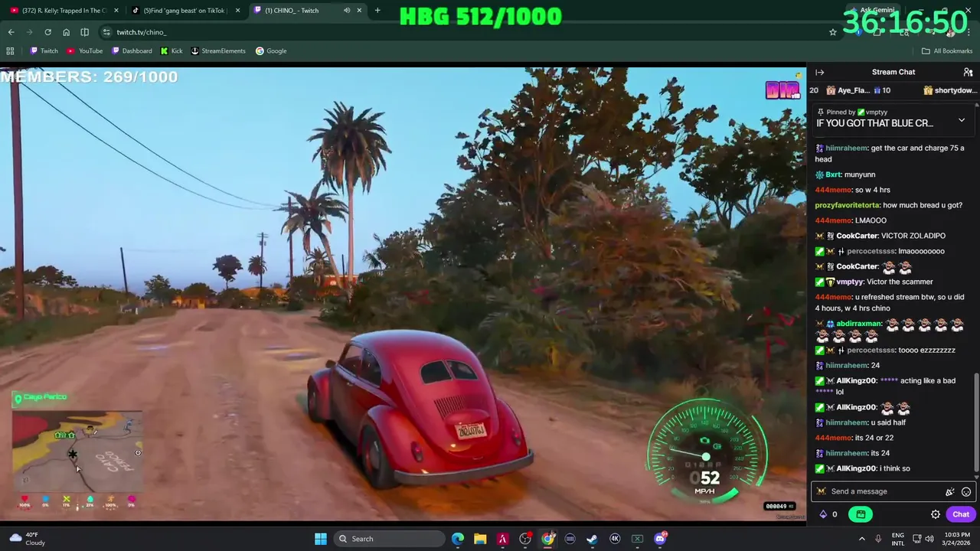Toggle the split view icon in toolbar
The height and width of the screenshot is (551, 980).
point(84,32)
